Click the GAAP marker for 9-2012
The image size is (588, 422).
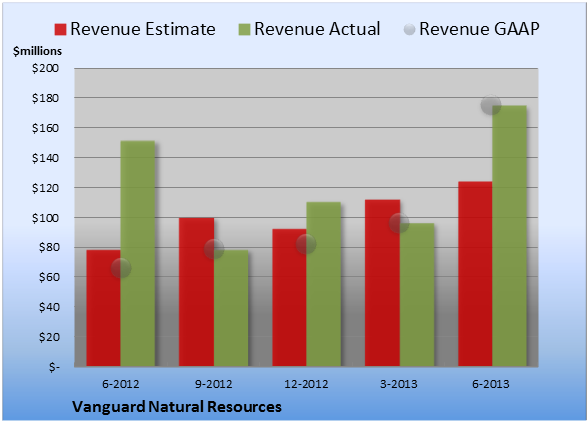pos(214,249)
